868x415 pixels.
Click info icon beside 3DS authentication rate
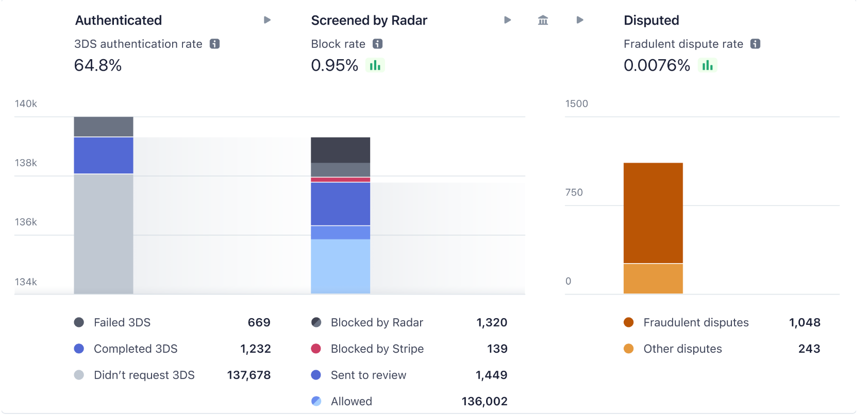(214, 44)
